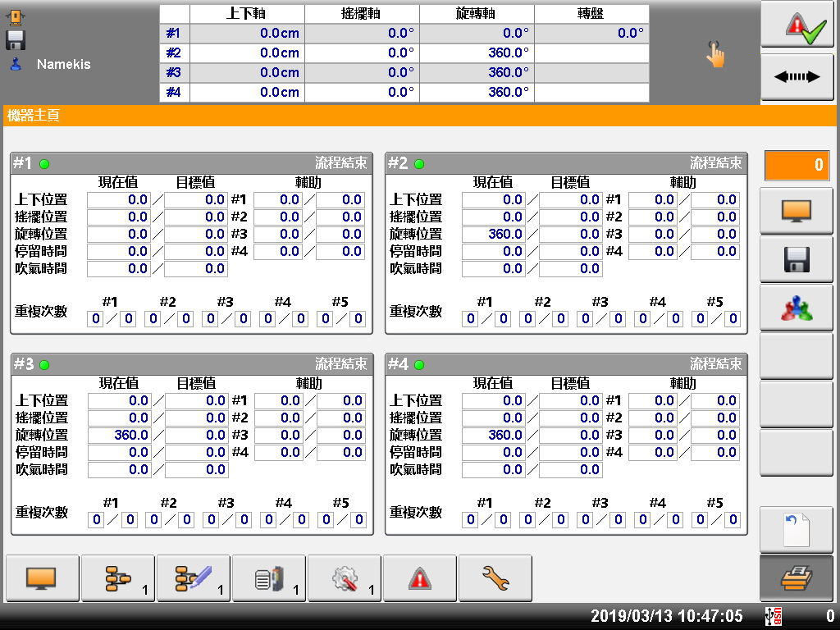Click 停留時間 target value field in #3
Viewport: 840px width, 630px height.
point(196,452)
